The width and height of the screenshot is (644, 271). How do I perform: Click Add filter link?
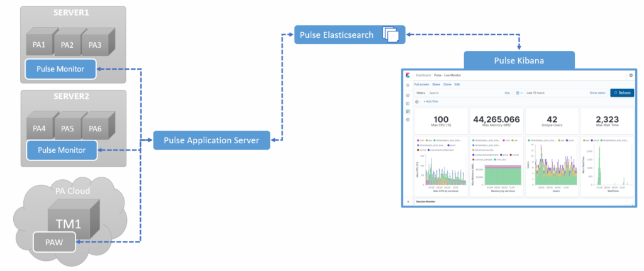(431, 101)
